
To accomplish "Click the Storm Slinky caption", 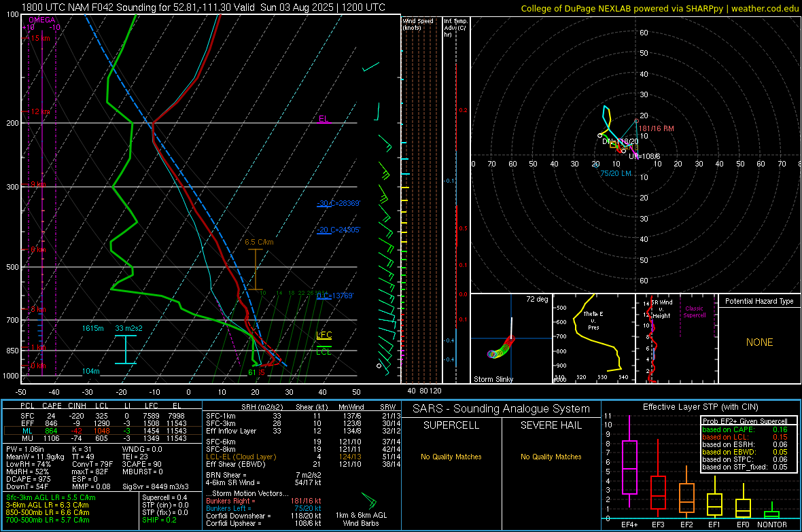I will click(493, 379).
